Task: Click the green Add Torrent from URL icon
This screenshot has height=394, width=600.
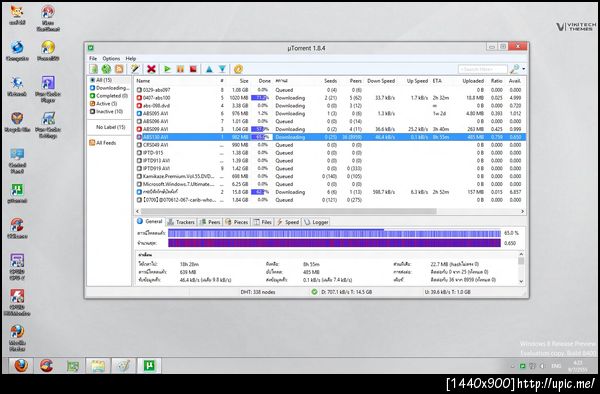Action: click(x=106, y=69)
